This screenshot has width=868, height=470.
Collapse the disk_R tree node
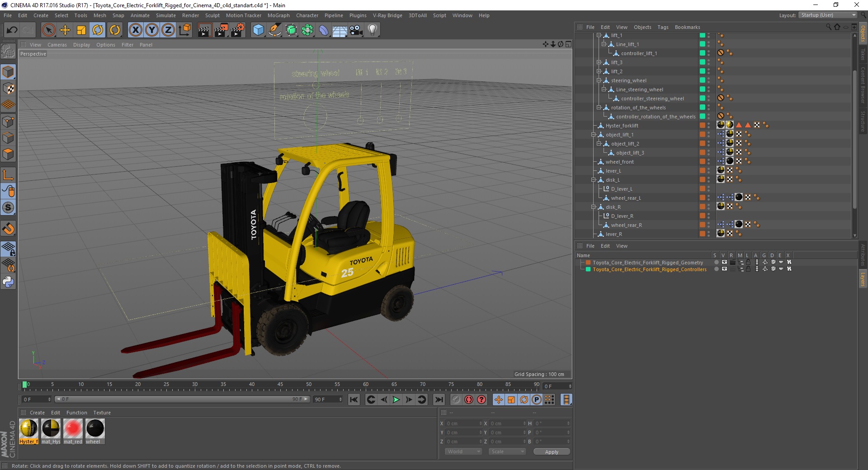tap(593, 207)
